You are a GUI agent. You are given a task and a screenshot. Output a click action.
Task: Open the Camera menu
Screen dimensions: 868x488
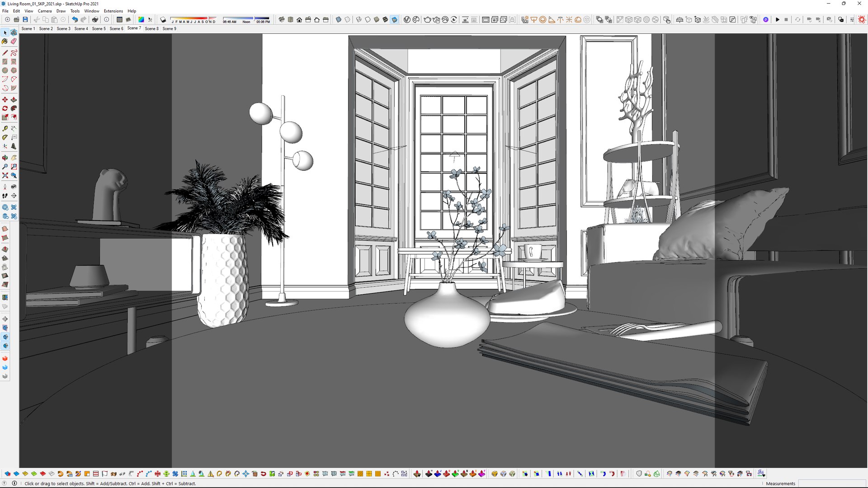click(45, 11)
